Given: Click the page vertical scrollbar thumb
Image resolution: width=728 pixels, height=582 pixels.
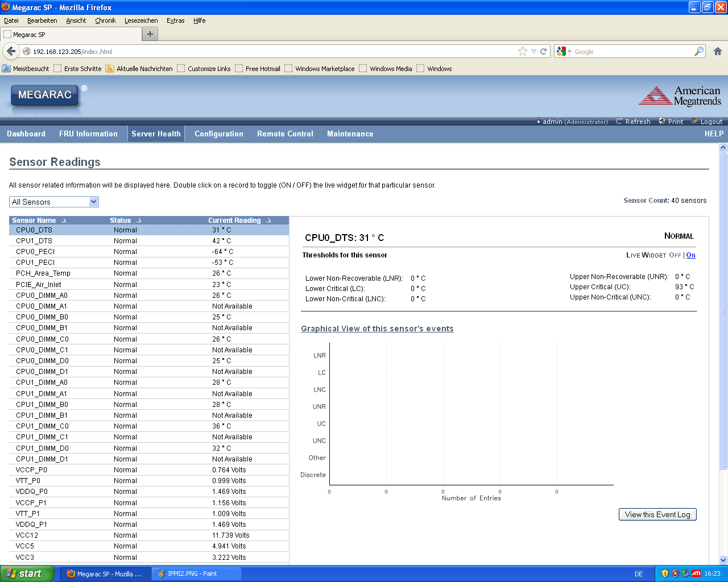Looking at the screenshot, I should [723, 311].
